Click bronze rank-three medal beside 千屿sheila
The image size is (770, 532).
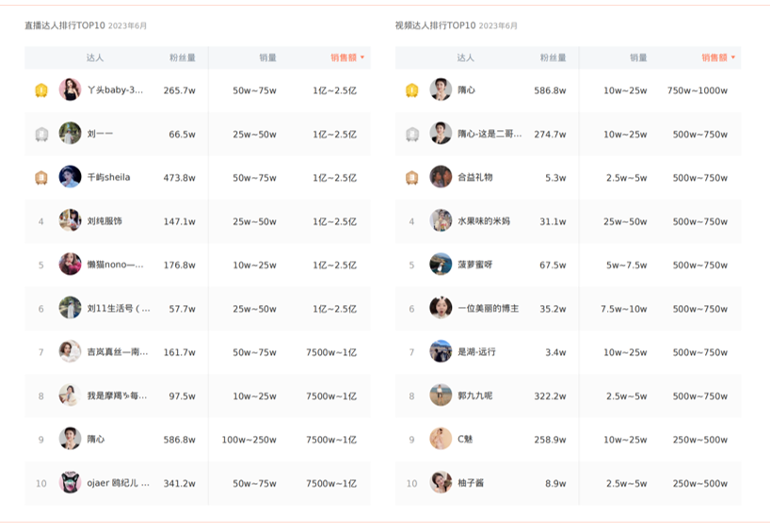click(x=41, y=178)
